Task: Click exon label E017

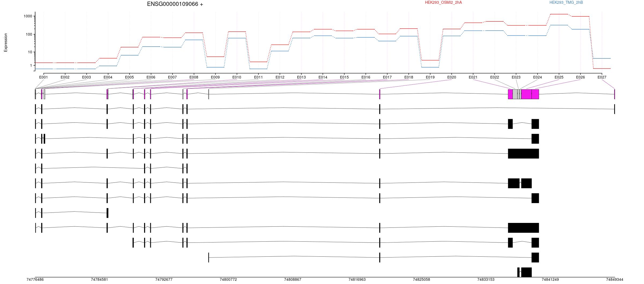Action: pyautogui.click(x=387, y=77)
